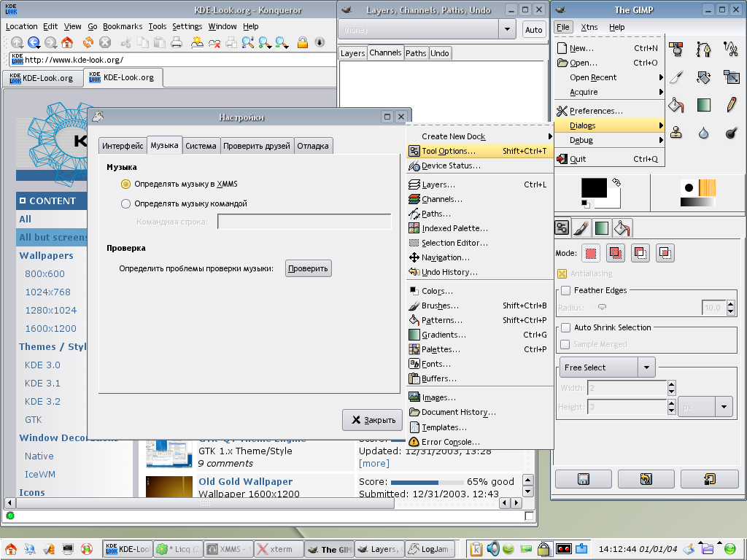Open the px unit dropdown
Screen dimensions: 747x560
point(705,407)
